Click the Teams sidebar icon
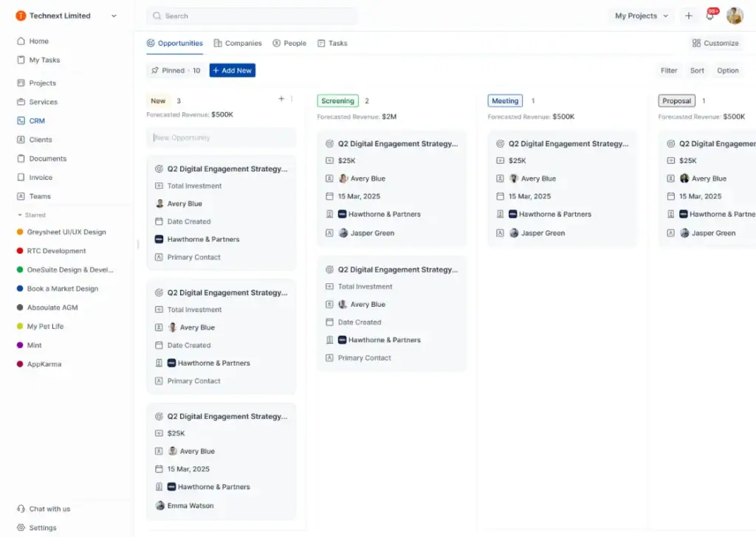Screen dimensions: 756x537 tap(21, 196)
